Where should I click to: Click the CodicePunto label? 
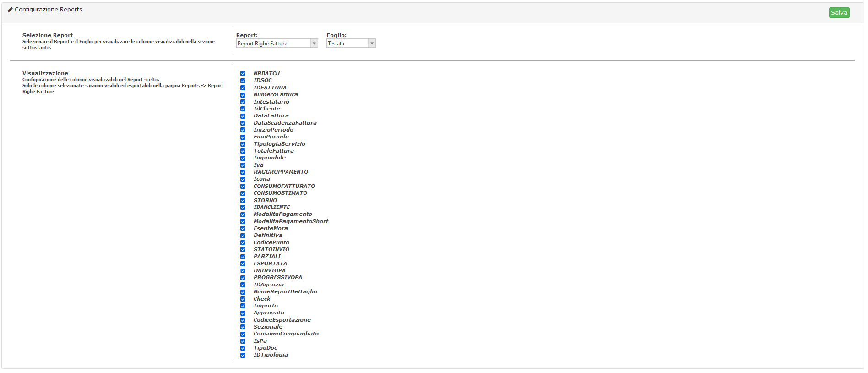click(271, 242)
